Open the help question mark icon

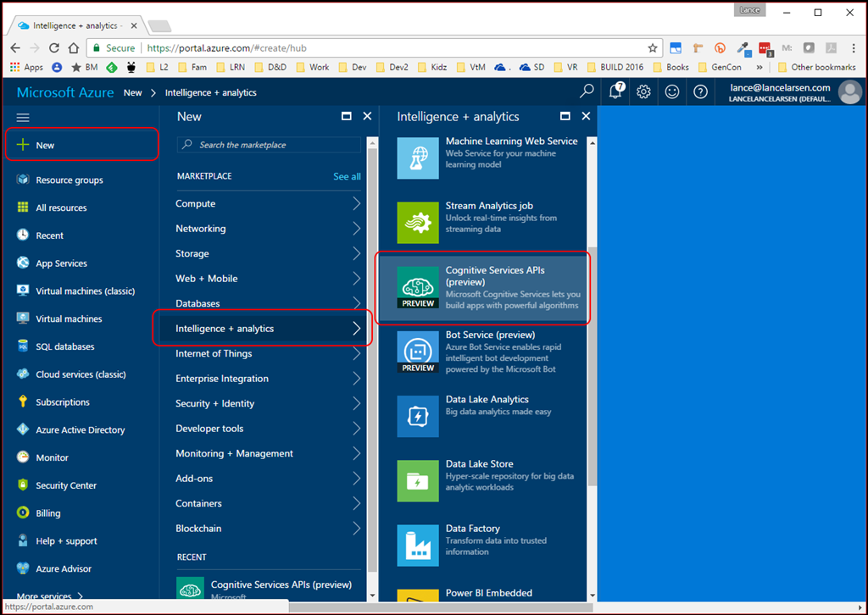700,91
